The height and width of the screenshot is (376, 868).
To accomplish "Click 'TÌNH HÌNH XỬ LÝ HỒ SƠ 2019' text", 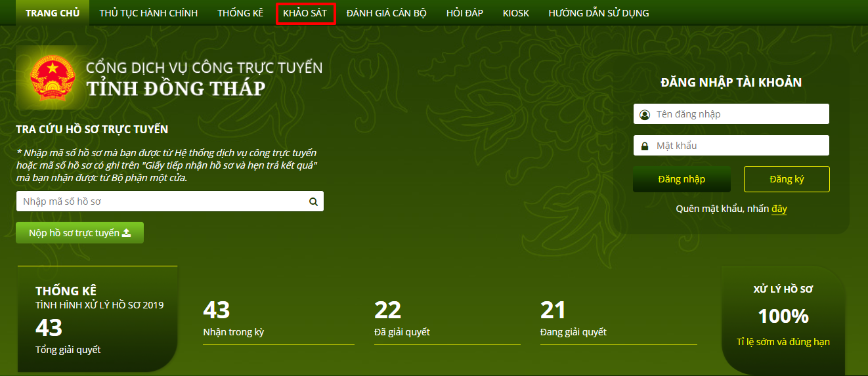I will [x=100, y=305].
